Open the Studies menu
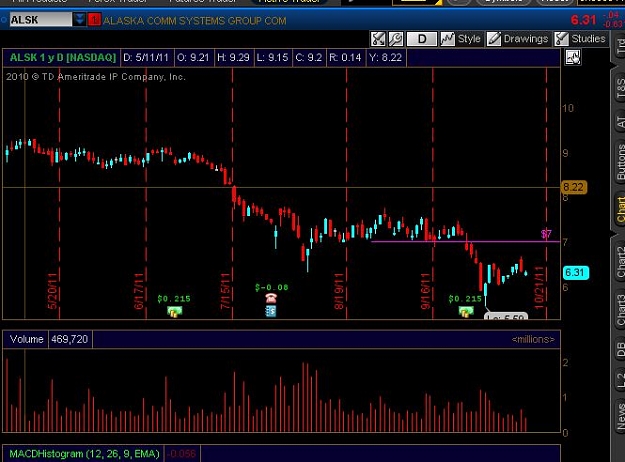Image resolution: width=625 pixels, height=462 pixels. [588, 39]
